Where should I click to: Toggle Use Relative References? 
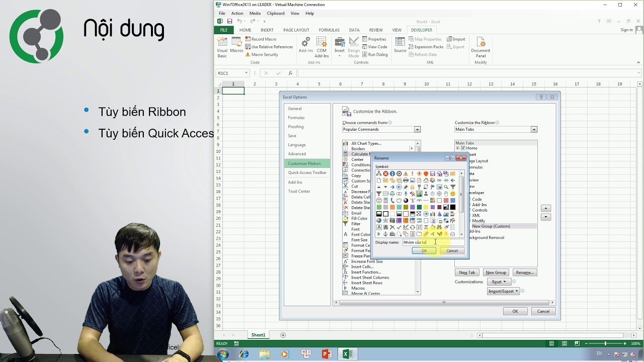269,47
